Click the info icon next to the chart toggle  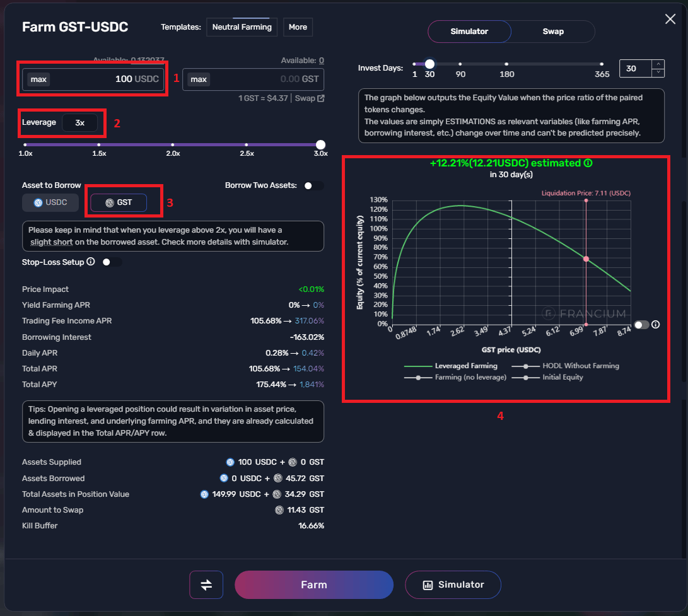[656, 325]
